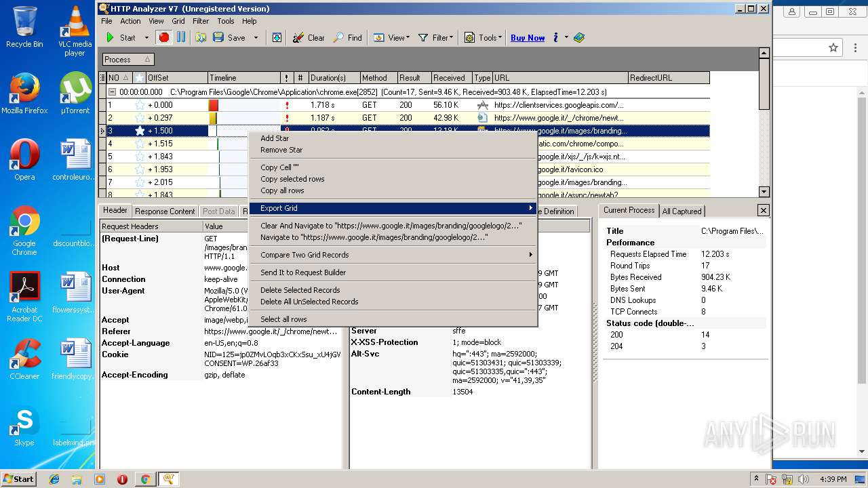Switch to Response Content tab

[165, 211]
